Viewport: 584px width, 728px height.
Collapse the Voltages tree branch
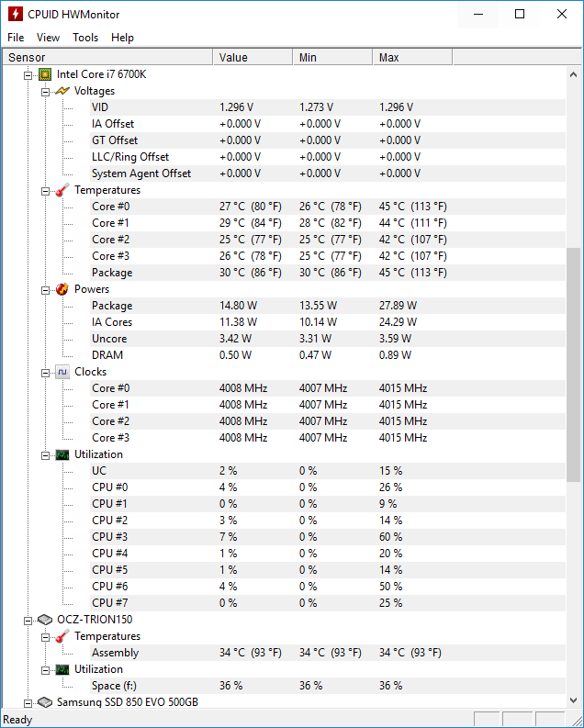[x=46, y=92]
